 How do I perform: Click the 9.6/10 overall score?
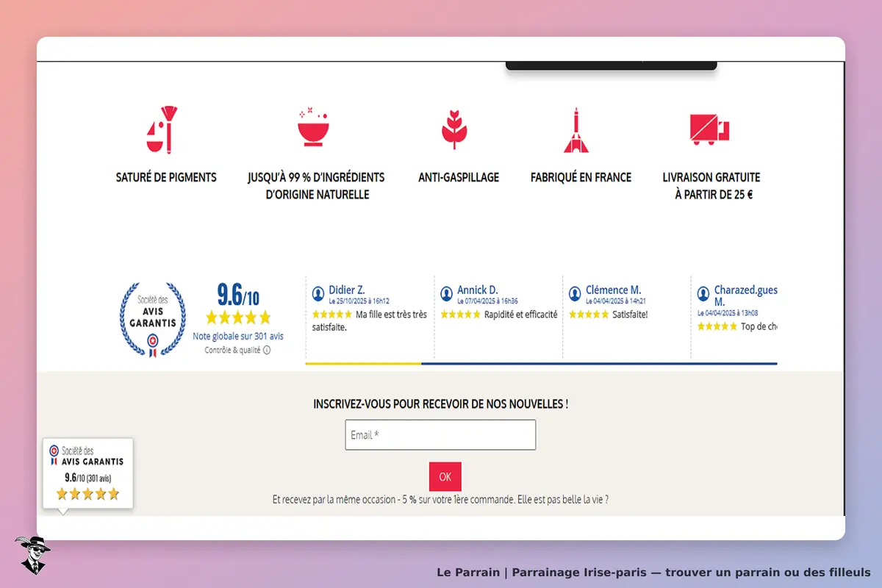pyautogui.click(x=238, y=295)
